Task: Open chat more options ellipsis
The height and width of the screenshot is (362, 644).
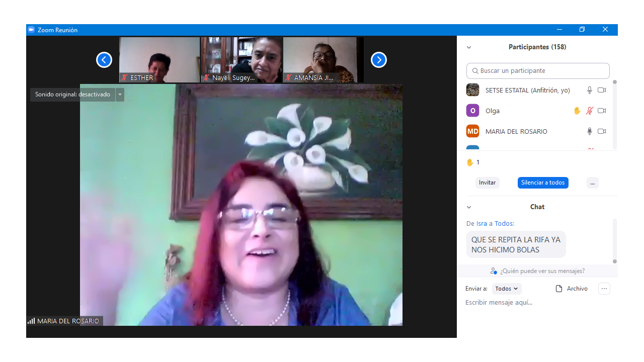Action: click(x=604, y=289)
